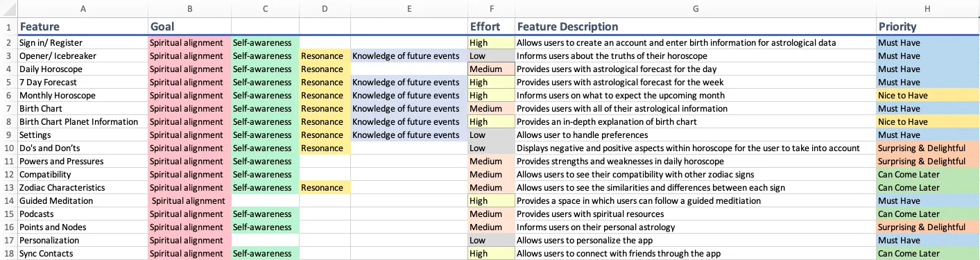Click 'Low' effort in Opener/ Icebreaker row
The height and width of the screenshot is (260, 980).
492,56
